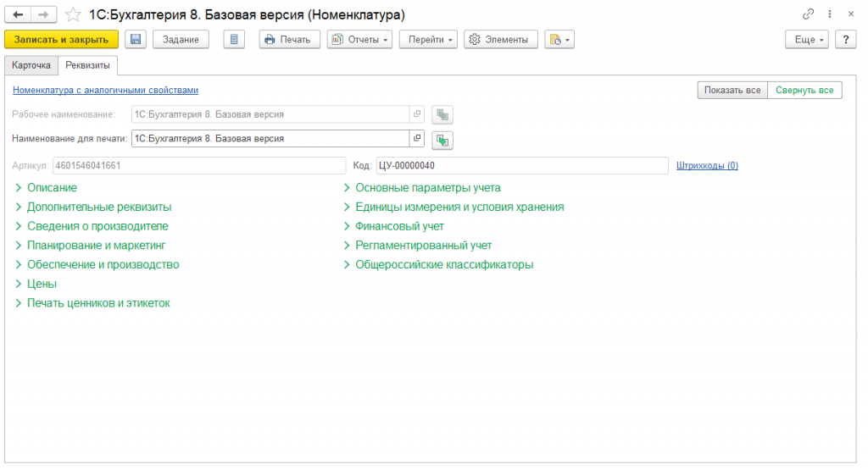Viewport: 868px width, 470px height.
Task: Click into the Наименование для печати field
Action: click(x=270, y=138)
